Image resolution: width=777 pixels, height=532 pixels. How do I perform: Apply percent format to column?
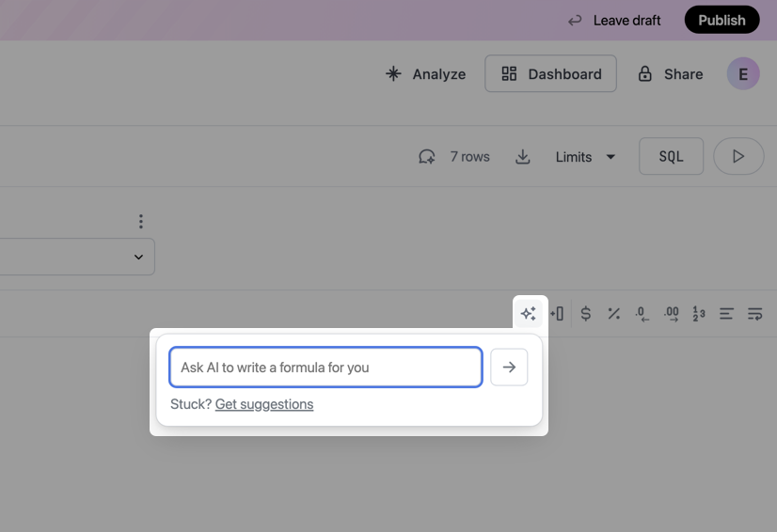click(613, 314)
